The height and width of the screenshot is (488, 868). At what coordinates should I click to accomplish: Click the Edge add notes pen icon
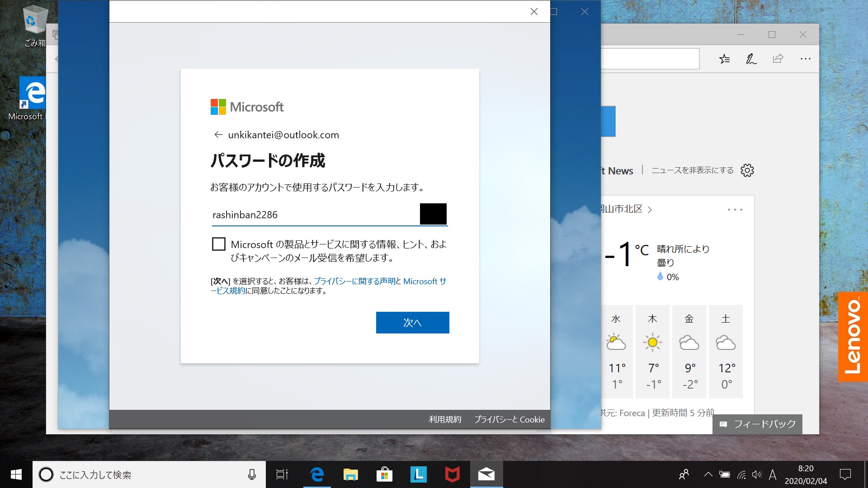coord(751,59)
